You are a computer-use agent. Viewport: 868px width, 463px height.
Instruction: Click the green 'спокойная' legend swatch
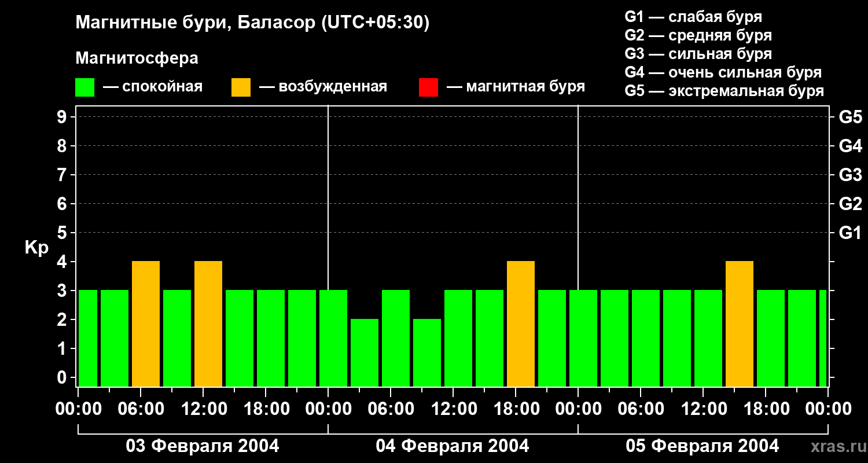tap(85, 87)
